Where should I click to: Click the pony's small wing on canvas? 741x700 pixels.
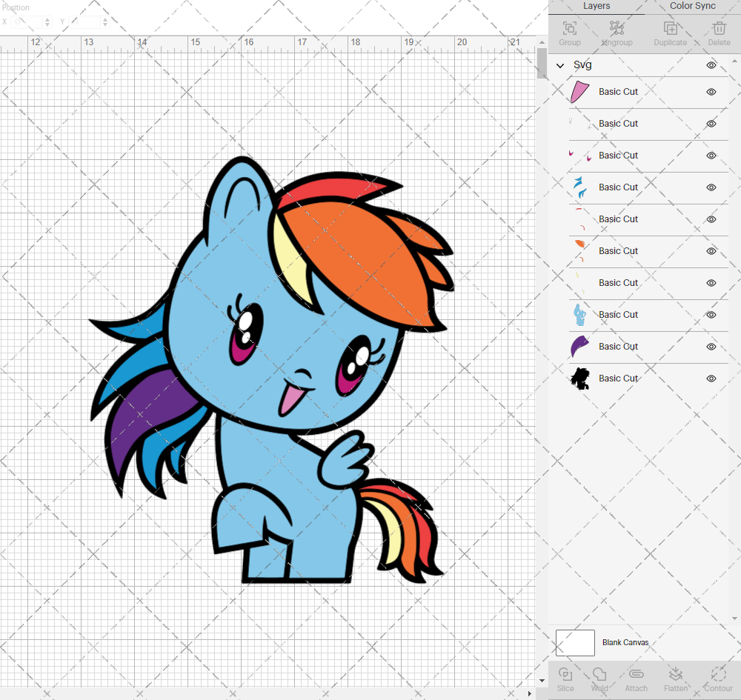coord(345,461)
